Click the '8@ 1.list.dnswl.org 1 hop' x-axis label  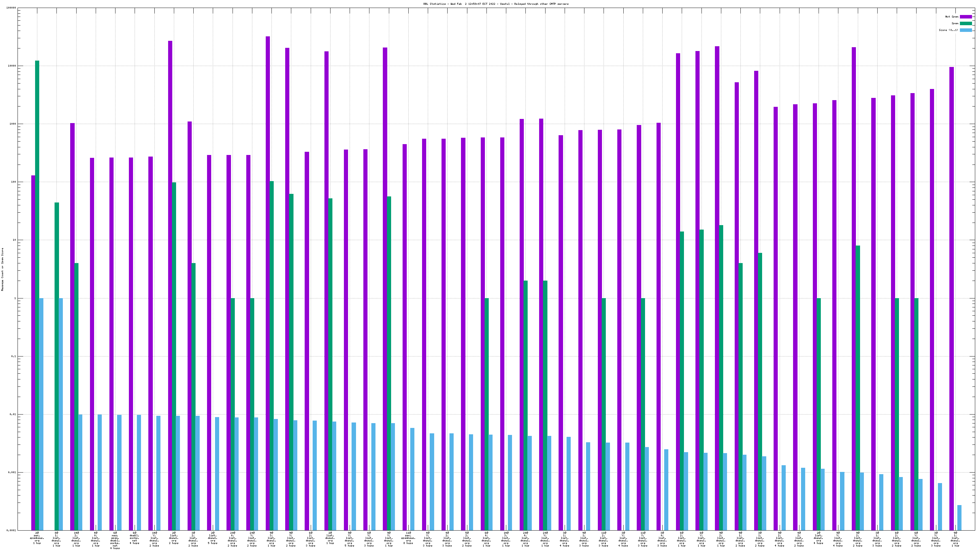tap(56, 539)
